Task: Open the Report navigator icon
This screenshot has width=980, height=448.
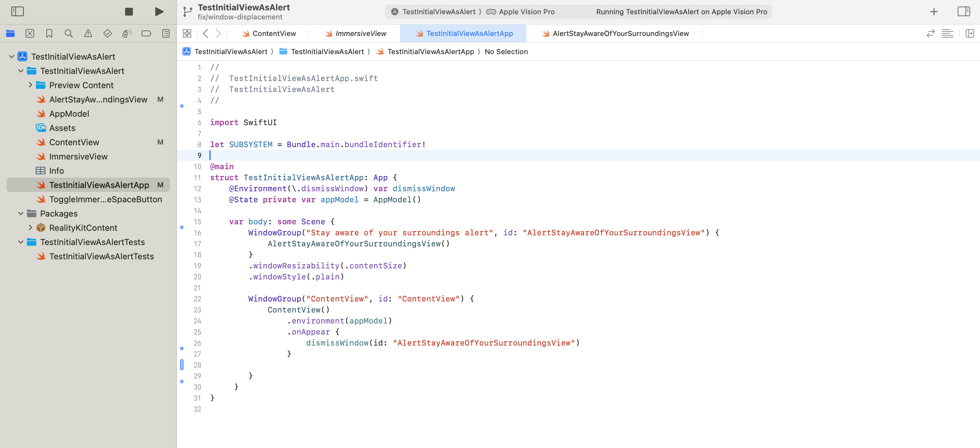Action: pyautogui.click(x=166, y=33)
